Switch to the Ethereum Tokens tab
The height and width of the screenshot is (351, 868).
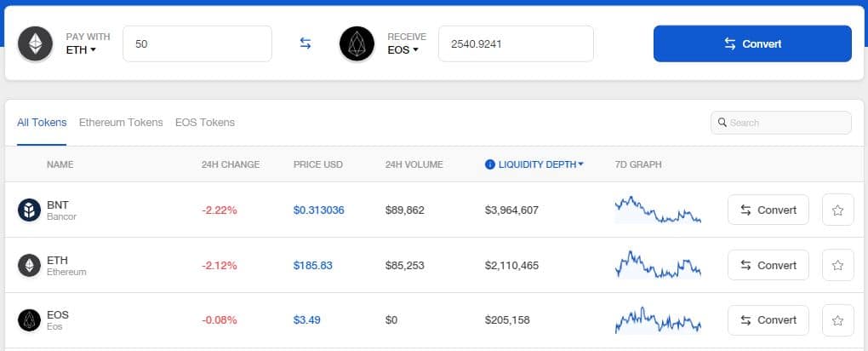[121, 123]
